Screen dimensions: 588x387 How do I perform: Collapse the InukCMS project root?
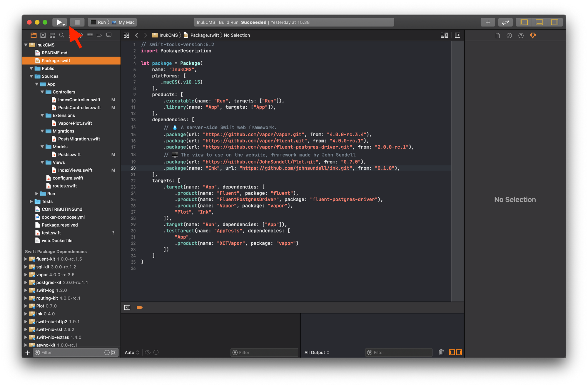pyautogui.click(x=26, y=45)
